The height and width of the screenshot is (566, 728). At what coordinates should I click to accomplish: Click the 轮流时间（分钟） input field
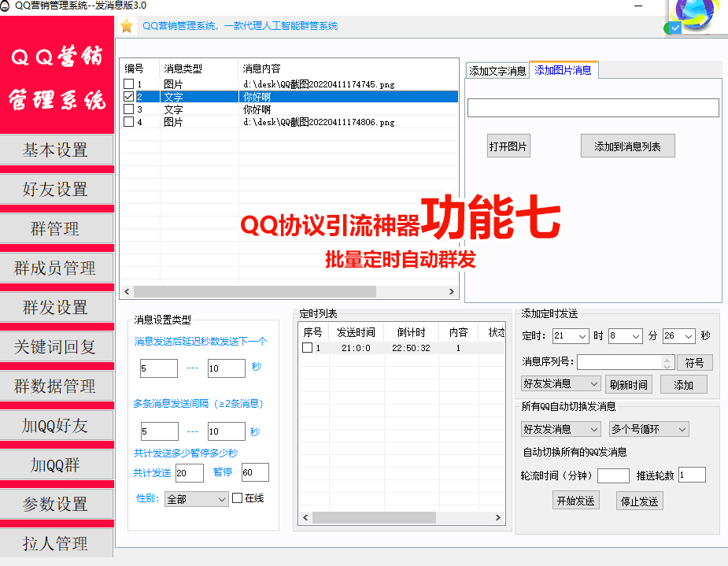pos(613,475)
